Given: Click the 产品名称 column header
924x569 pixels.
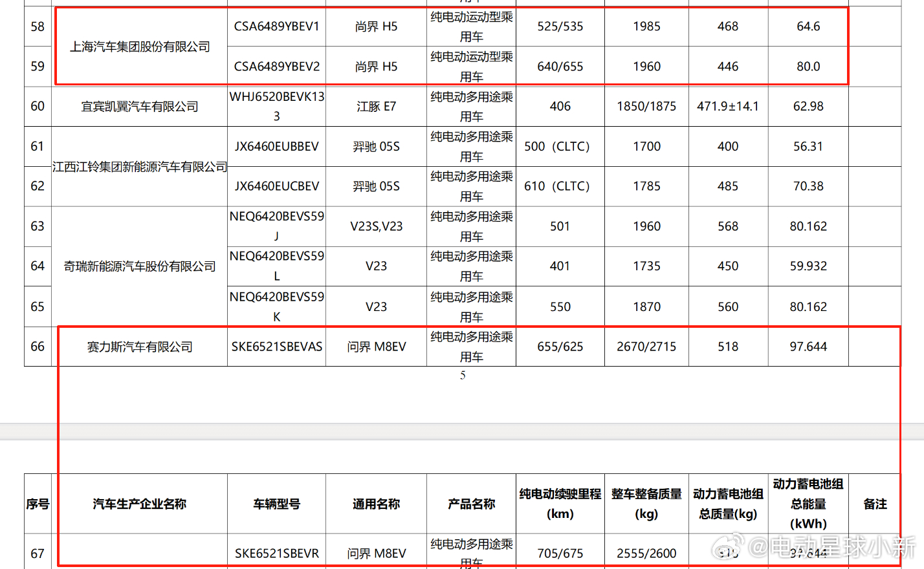Looking at the screenshot, I should pyautogui.click(x=471, y=504).
